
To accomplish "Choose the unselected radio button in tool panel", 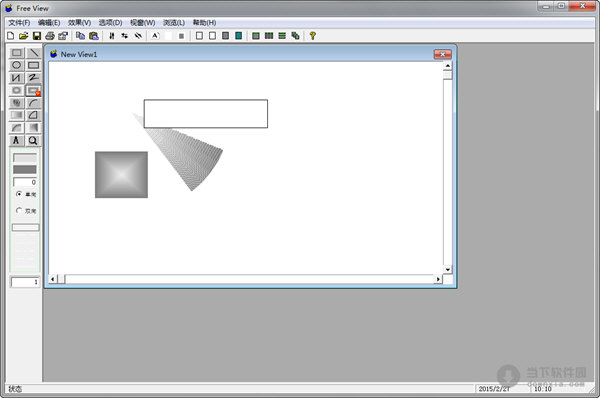I will [19, 210].
